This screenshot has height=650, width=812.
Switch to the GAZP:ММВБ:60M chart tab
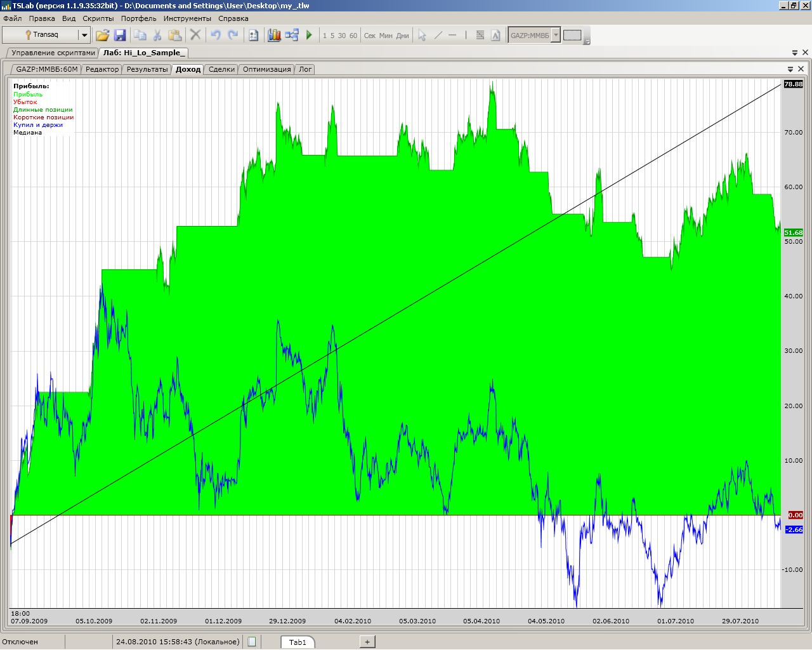[x=47, y=69]
